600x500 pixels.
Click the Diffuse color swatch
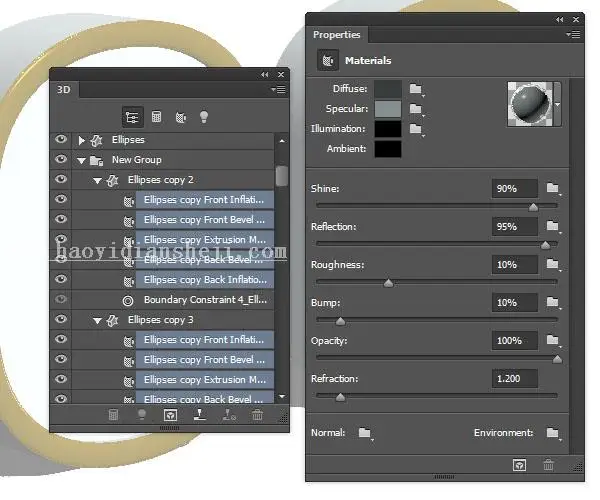click(x=388, y=89)
